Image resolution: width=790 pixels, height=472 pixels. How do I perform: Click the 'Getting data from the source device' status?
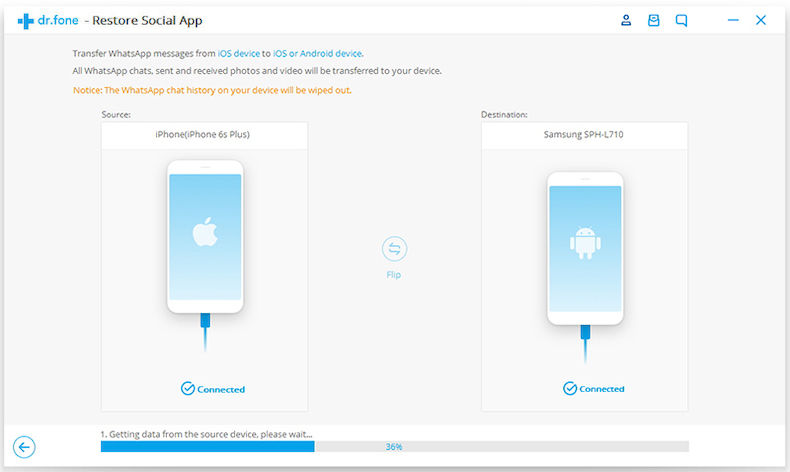[206, 434]
